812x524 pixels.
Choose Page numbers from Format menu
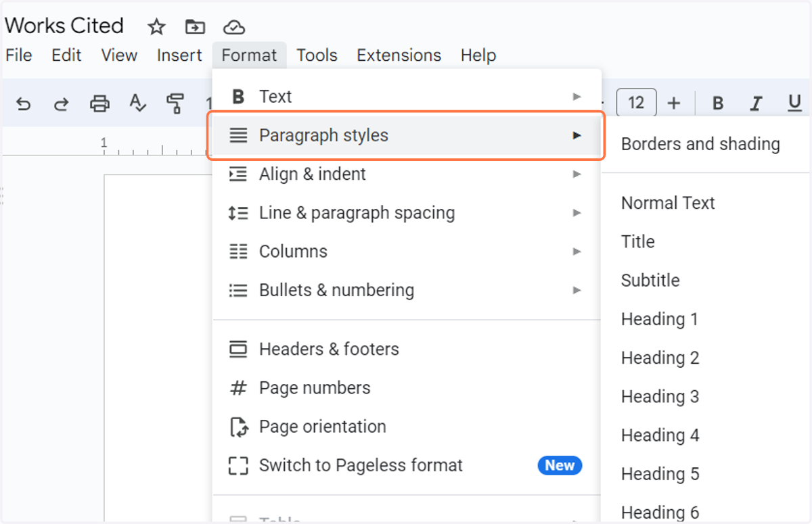pyautogui.click(x=407, y=388)
